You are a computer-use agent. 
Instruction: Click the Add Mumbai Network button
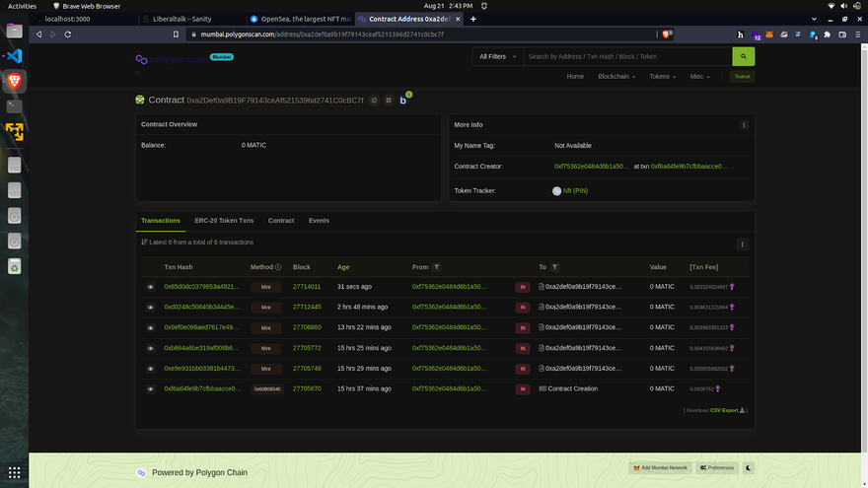(660, 467)
